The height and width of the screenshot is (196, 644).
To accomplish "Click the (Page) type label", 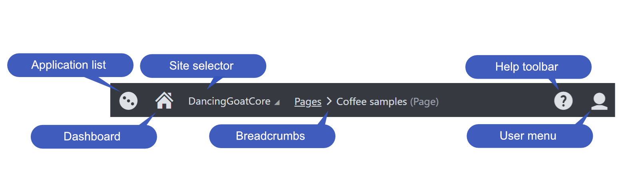I will 424,102.
